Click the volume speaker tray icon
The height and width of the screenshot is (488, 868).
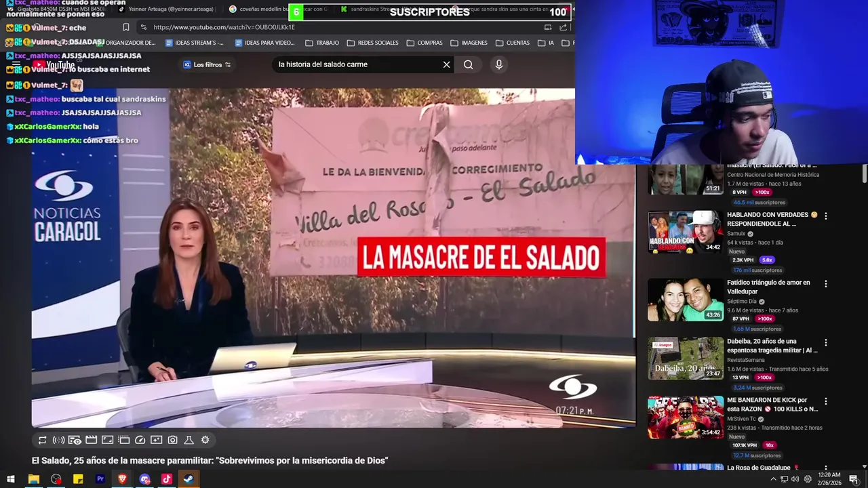pyautogui.click(x=795, y=479)
